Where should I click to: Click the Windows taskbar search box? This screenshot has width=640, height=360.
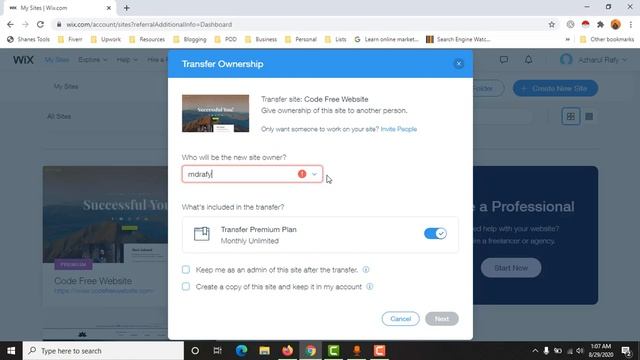point(103,351)
